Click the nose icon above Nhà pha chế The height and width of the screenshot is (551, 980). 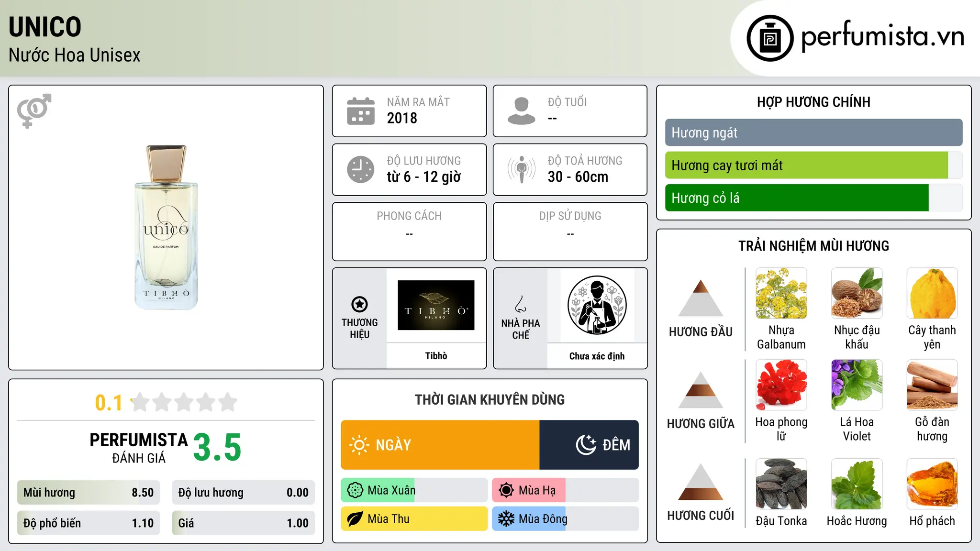click(521, 304)
